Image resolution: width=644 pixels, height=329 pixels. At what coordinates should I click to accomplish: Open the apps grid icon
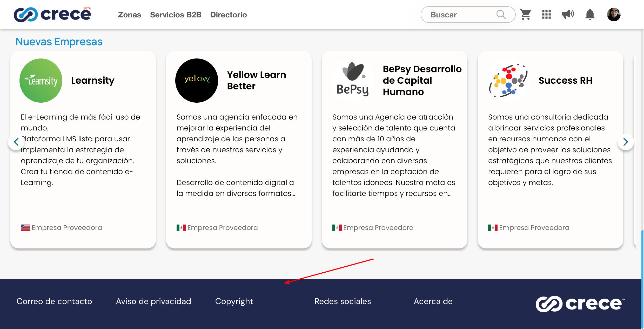click(x=546, y=15)
